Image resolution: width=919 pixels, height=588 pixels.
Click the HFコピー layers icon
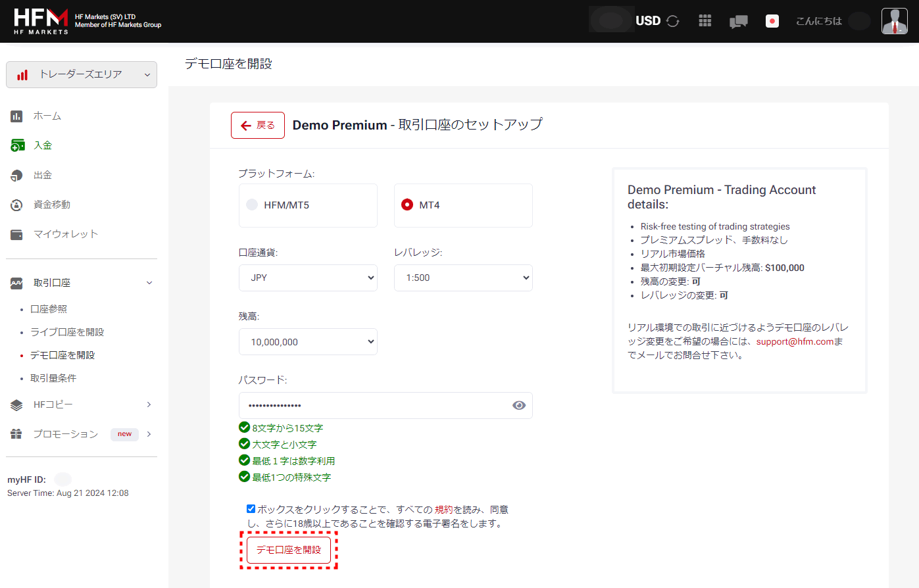pos(16,405)
